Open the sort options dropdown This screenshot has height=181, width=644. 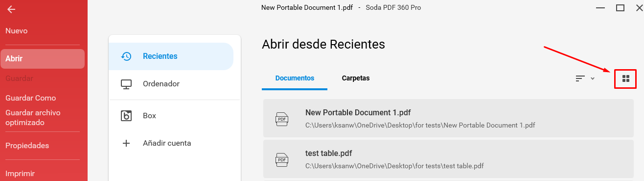pyautogui.click(x=585, y=78)
